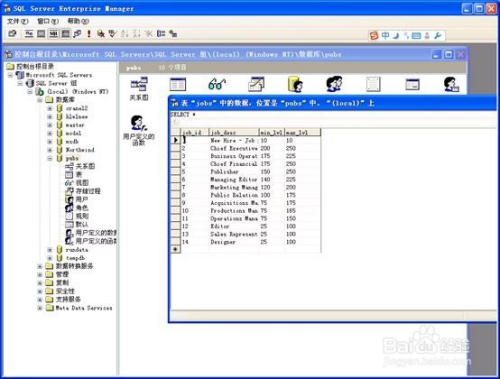The image size is (500, 379).
Task: Collapse the SQL Server 组 node
Action: pyautogui.click(x=20, y=83)
